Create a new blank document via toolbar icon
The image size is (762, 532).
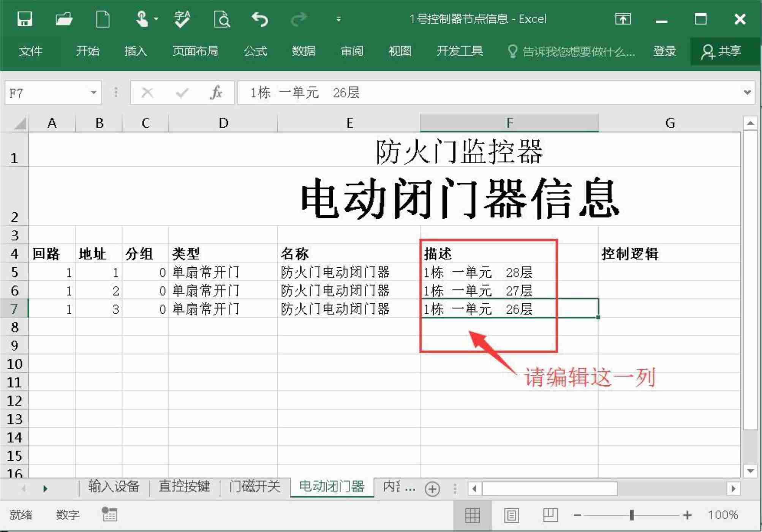103,19
